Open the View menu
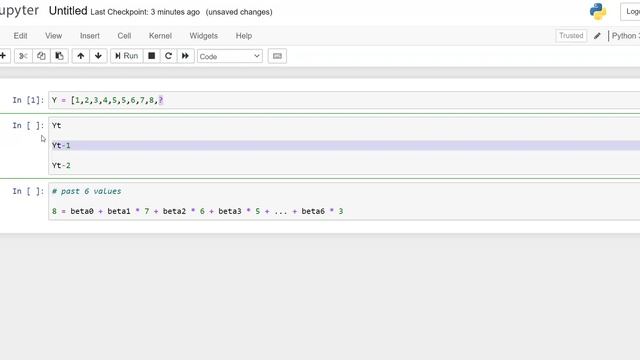 (53, 36)
